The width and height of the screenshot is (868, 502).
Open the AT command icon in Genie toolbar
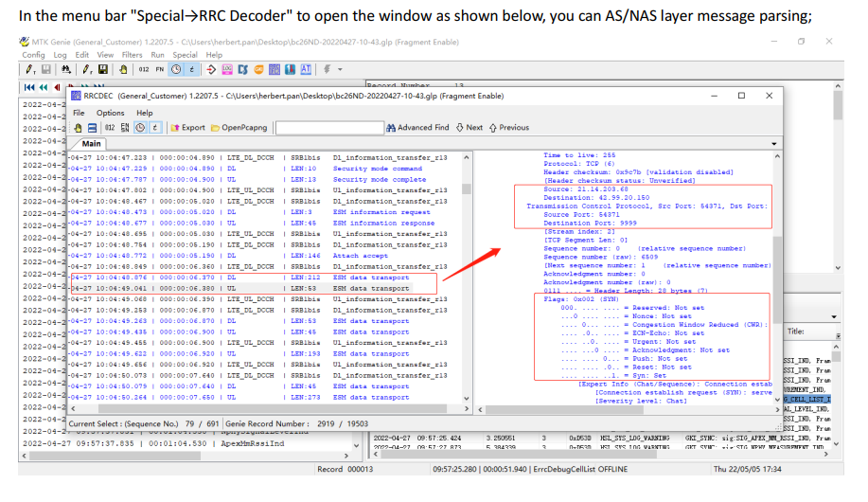click(x=306, y=69)
